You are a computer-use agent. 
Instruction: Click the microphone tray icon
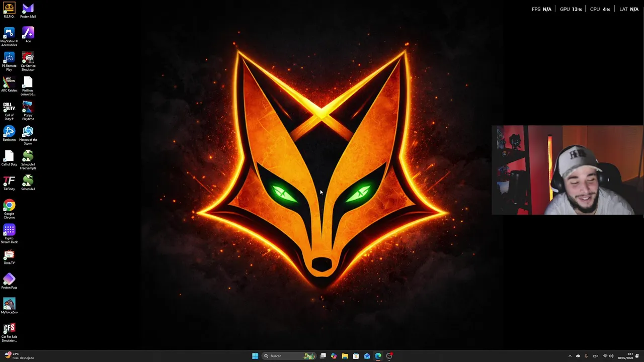click(x=586, y=356)
